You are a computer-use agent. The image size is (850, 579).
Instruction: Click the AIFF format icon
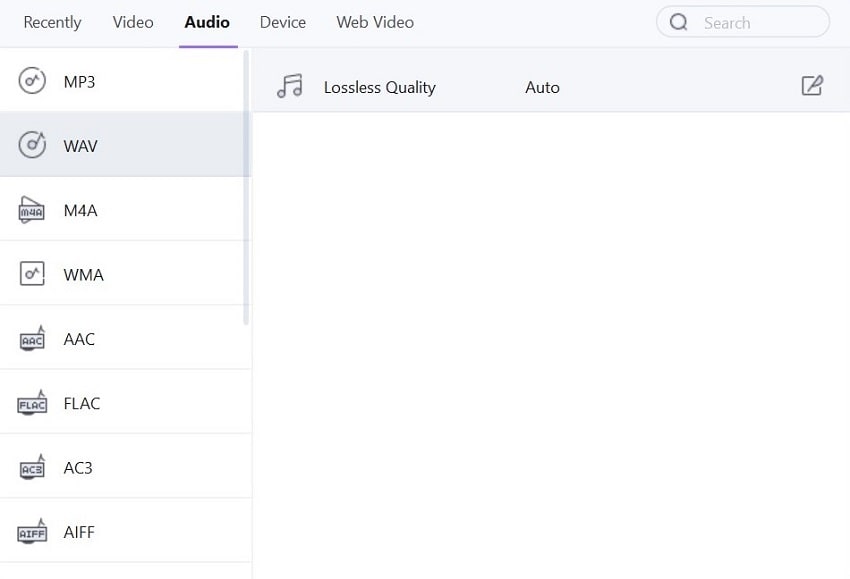coord(33,532)
